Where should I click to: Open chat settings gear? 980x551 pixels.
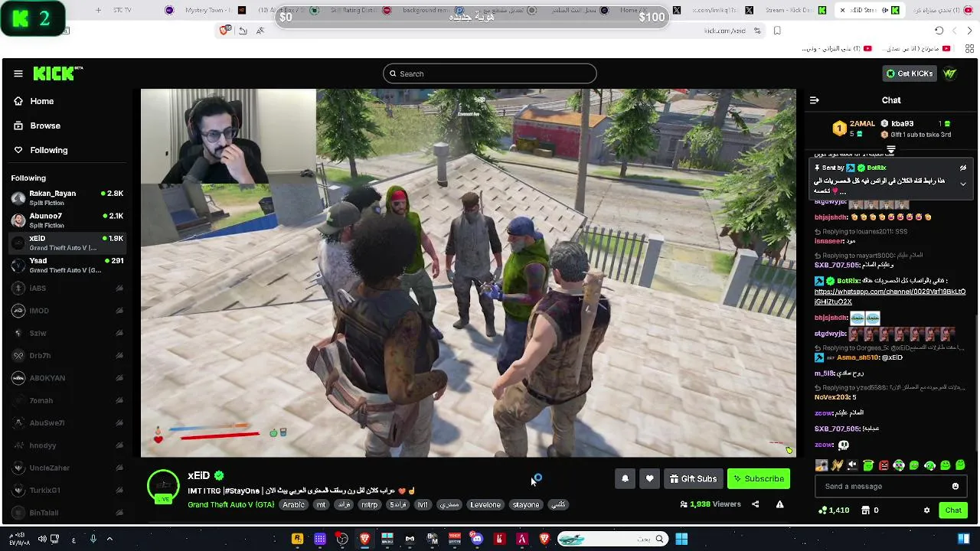point(926,510)
